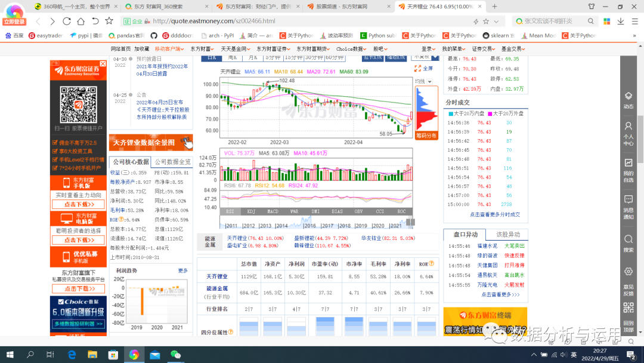Switch to 盘口异动 tab
The height and width of the screenshot is (363, 644).
pos(465,234)
